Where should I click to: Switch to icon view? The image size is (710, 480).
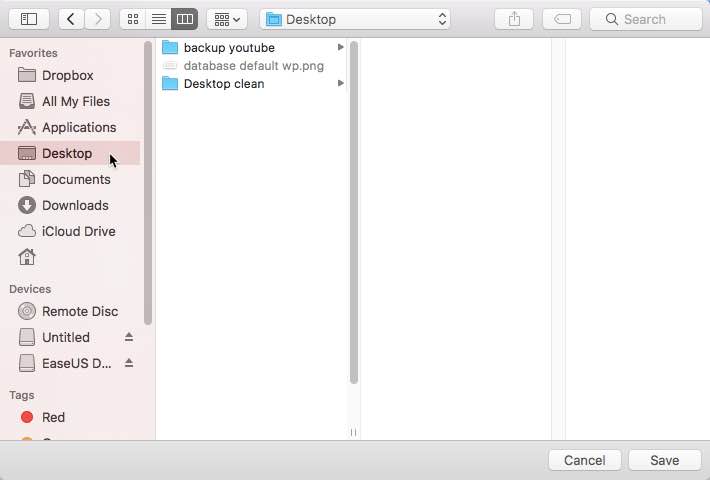pos(133,19)
